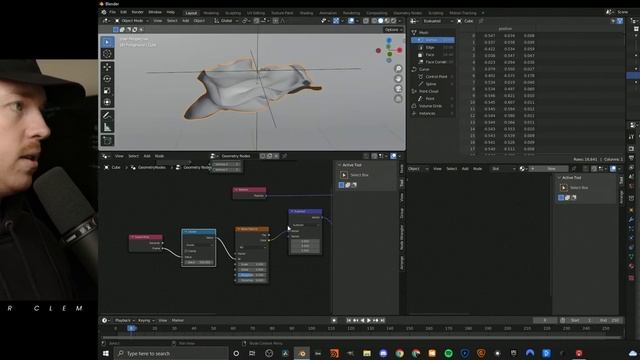Open Playback dropdown in timeline
640x360 pixels.
124,320
